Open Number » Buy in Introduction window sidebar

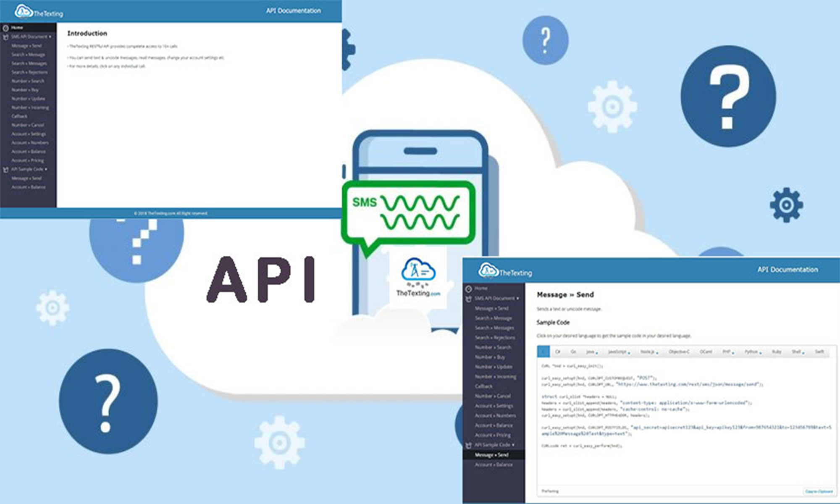tap(25, 90)
